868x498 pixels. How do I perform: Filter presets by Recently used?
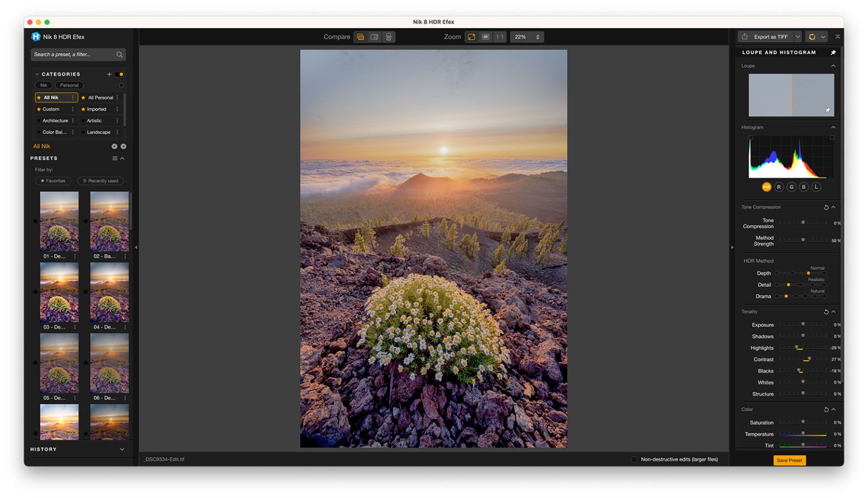pos(100,181)
